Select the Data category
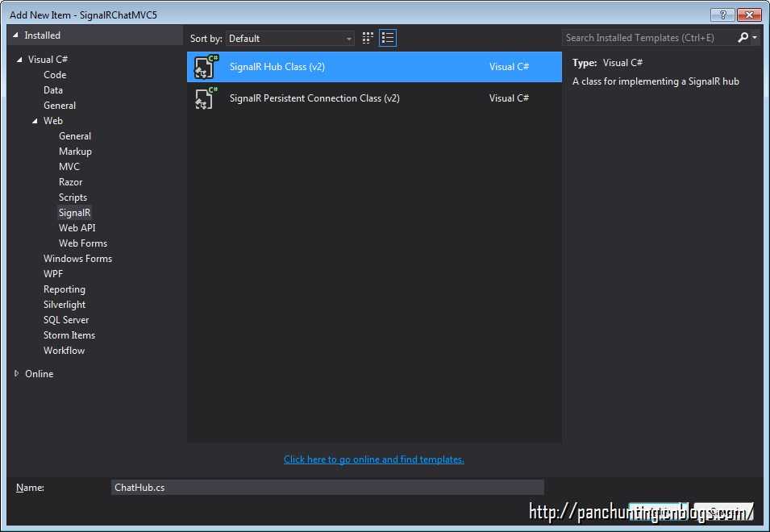 (x=52, y=90)
